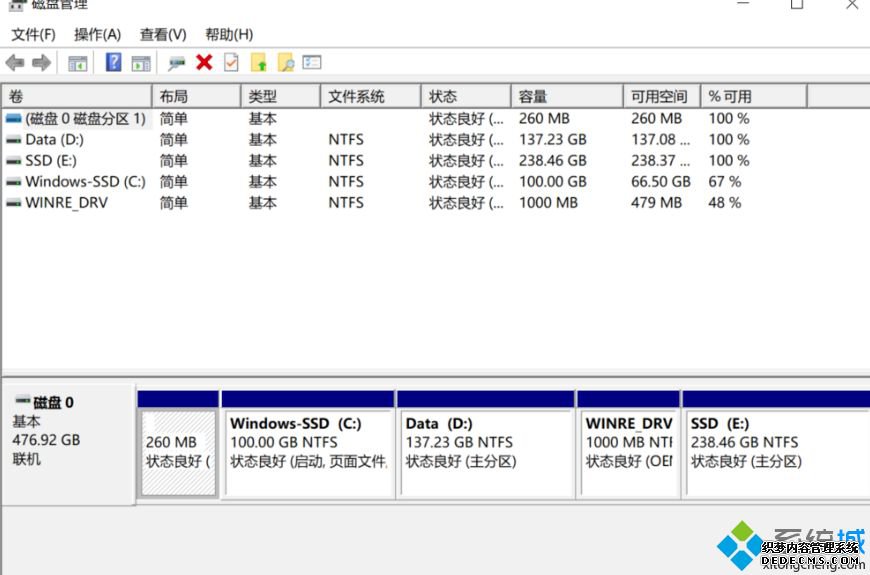Image resolution: width=870 pixels, height=575 pixels.
Task: Select the SSD (E:) partition block
Action: click(x=777, y=444)
